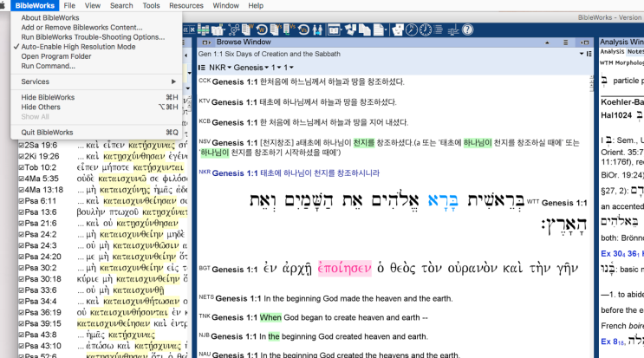
Task: Click the Ex 30 reference link
Action: tap(611, 254)
